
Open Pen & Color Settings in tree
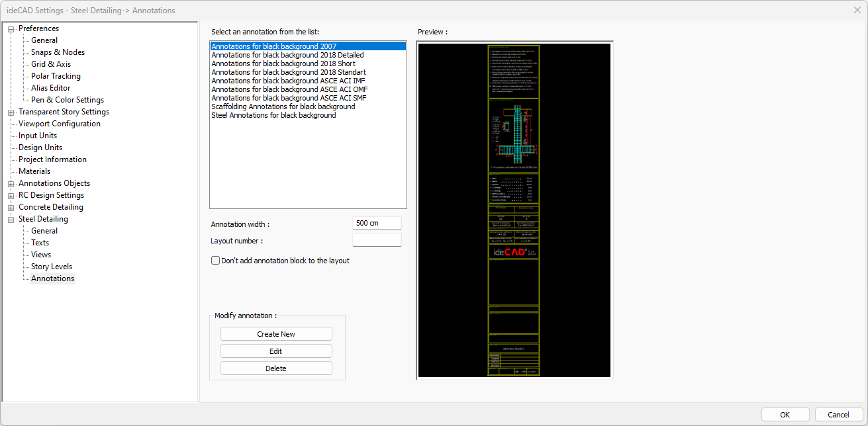point(67,100)
